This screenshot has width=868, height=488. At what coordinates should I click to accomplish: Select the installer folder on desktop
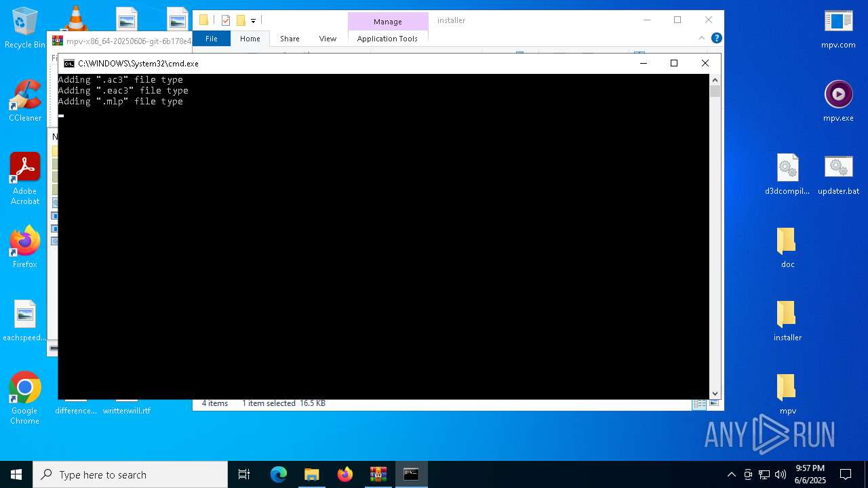pos(787,321)
